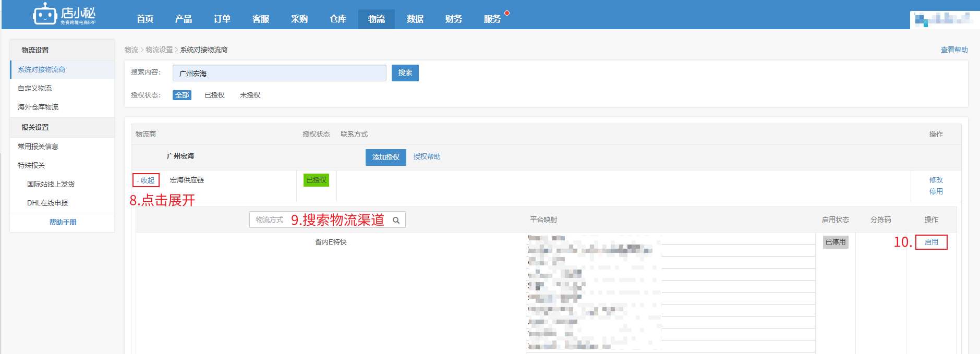Click 停用 for 宏海供应链
980x354 pixels.
coord(936,191)
